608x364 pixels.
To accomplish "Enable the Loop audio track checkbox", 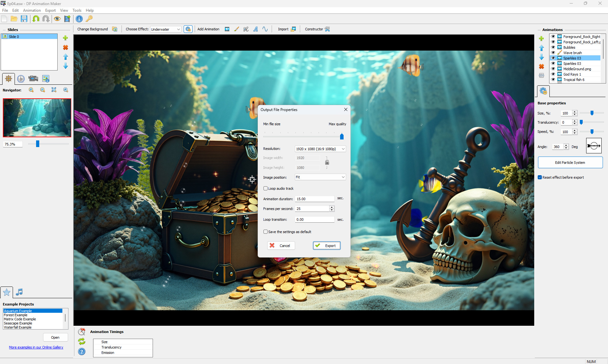I will [x=265, y=188].
